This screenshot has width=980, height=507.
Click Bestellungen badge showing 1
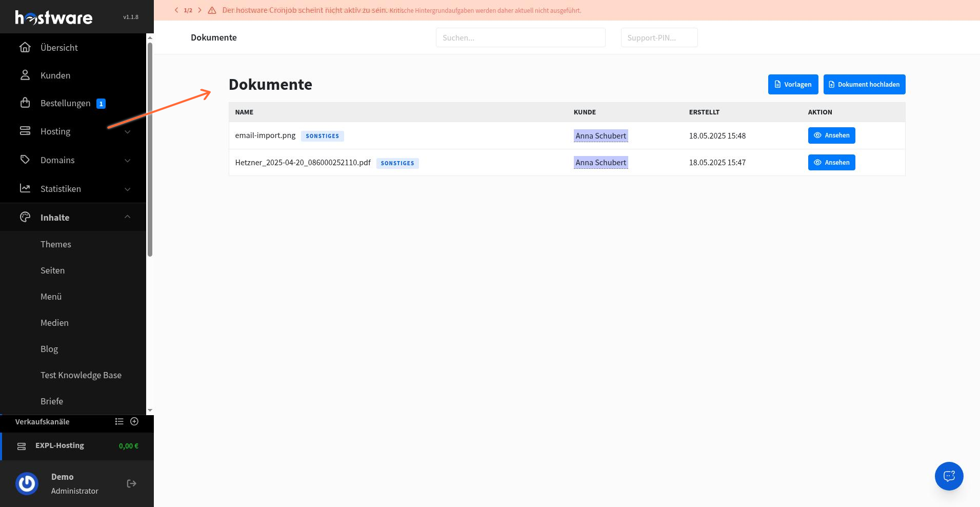pyautogui.click(x=101, y=104)
